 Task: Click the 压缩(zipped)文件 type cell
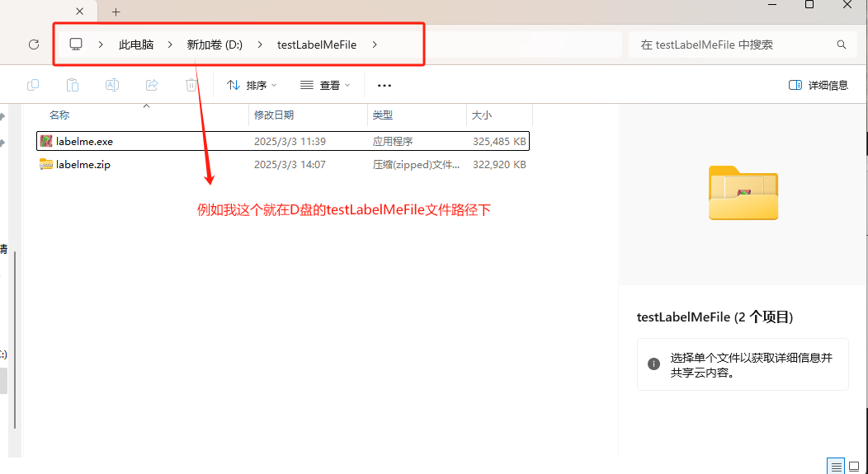coord(417,165)
